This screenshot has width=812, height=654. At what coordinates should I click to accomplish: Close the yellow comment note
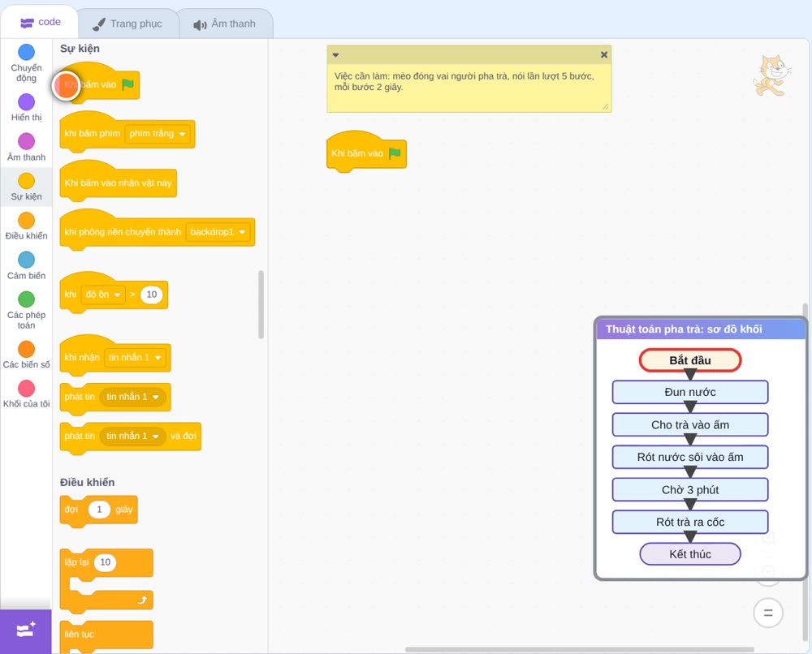604,55
